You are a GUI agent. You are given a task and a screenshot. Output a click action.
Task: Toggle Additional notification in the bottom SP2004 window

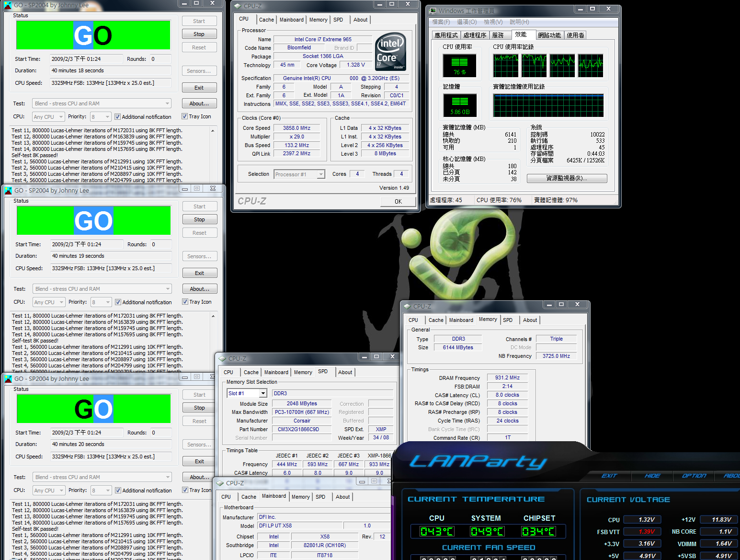tap(118, 490)
